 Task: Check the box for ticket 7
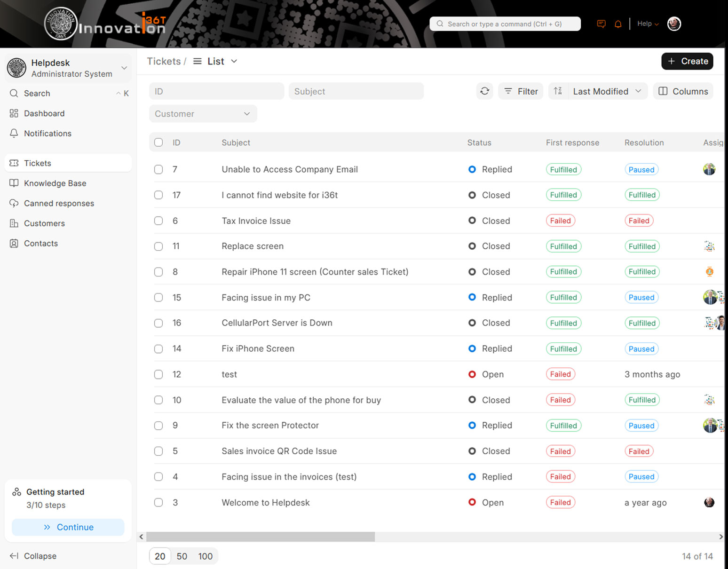point(158,169)
